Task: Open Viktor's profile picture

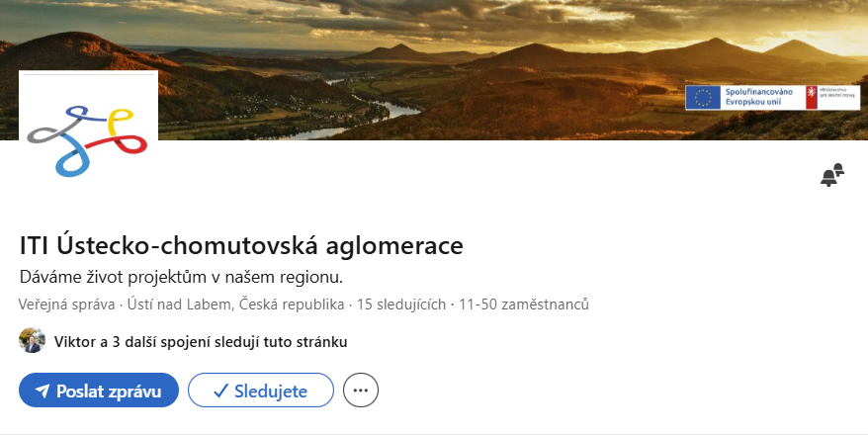Action: 32,340
